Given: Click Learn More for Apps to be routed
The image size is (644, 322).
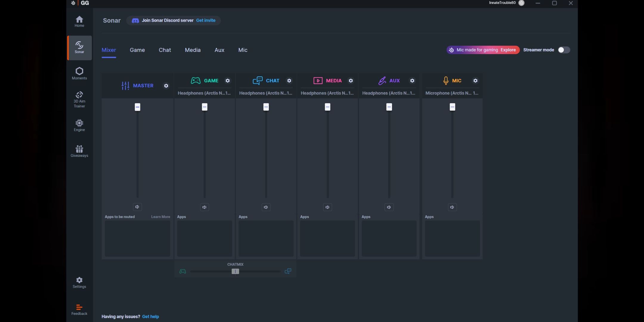Looking at the screenshot, I should point(160,216).
